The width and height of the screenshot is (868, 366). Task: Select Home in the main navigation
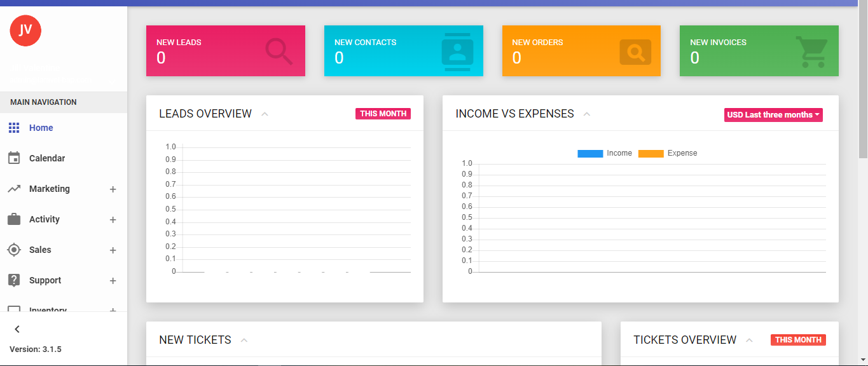point(41,127)
